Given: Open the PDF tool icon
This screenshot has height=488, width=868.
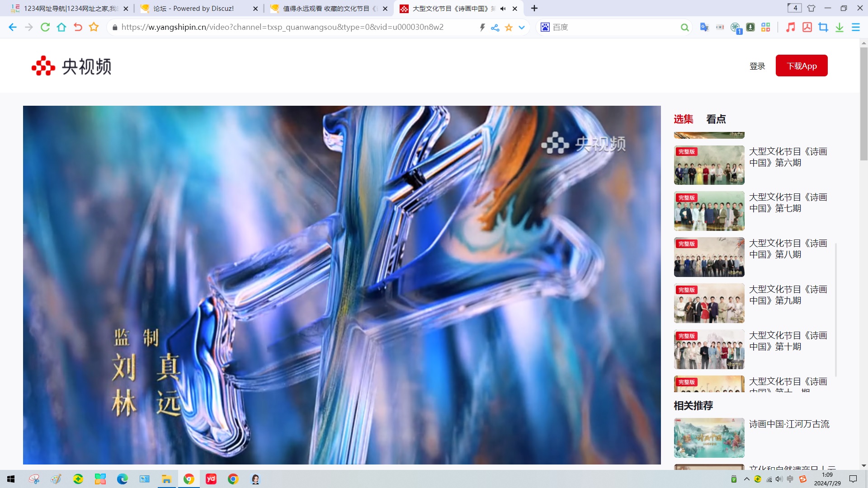Looking at the screenshot, I should [807, 27].
